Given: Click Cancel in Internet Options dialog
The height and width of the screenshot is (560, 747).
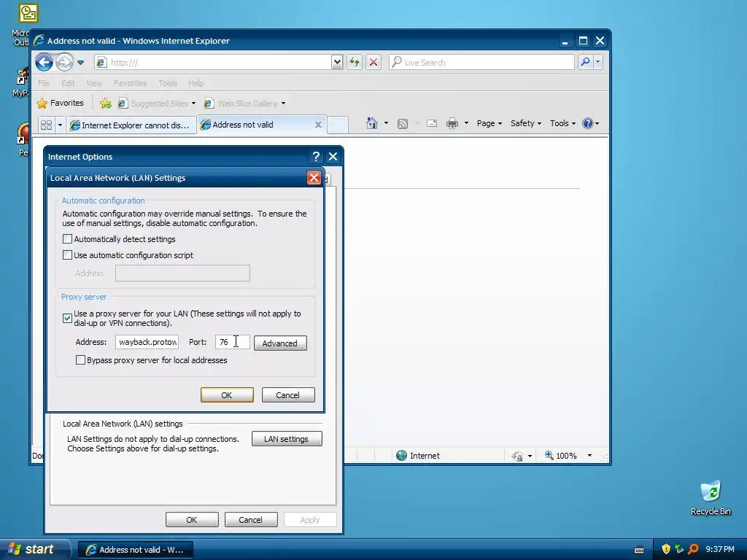Looking at the screenshot, I should [251, 519].
